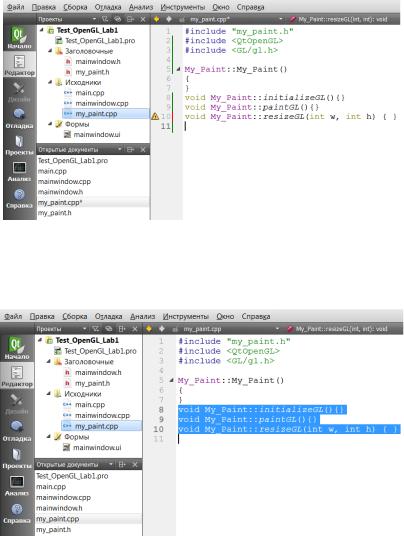The width and height of the screenshot is (404, 536).
Task: Open the Отладка mode icon in upper sidebar
Action: [x=19, y=118]
